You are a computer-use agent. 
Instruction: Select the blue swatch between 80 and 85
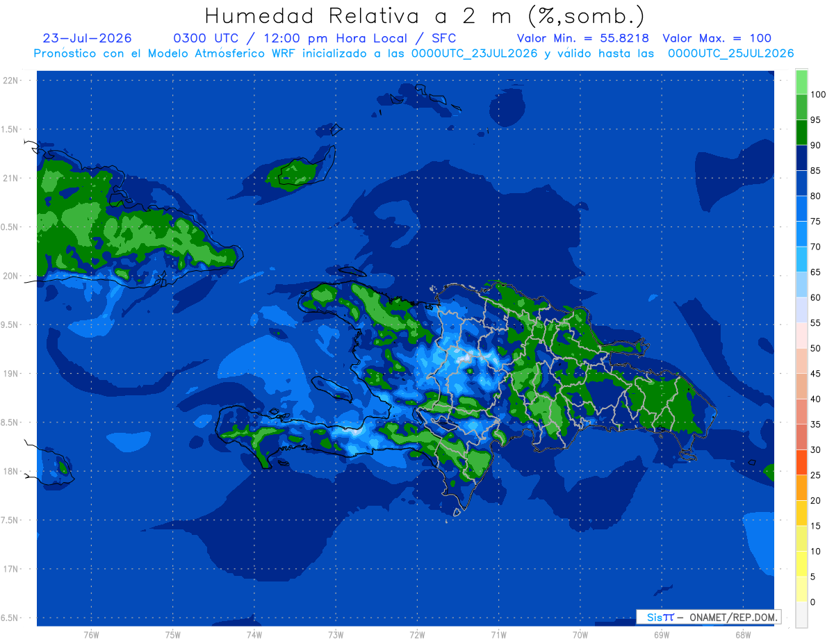point(801,183)
